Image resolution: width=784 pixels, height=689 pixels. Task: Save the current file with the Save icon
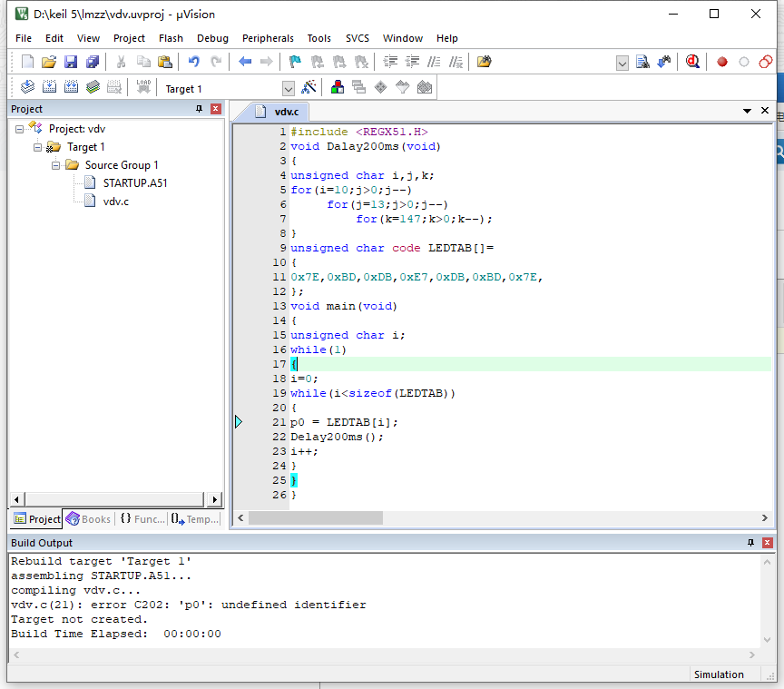71,62
